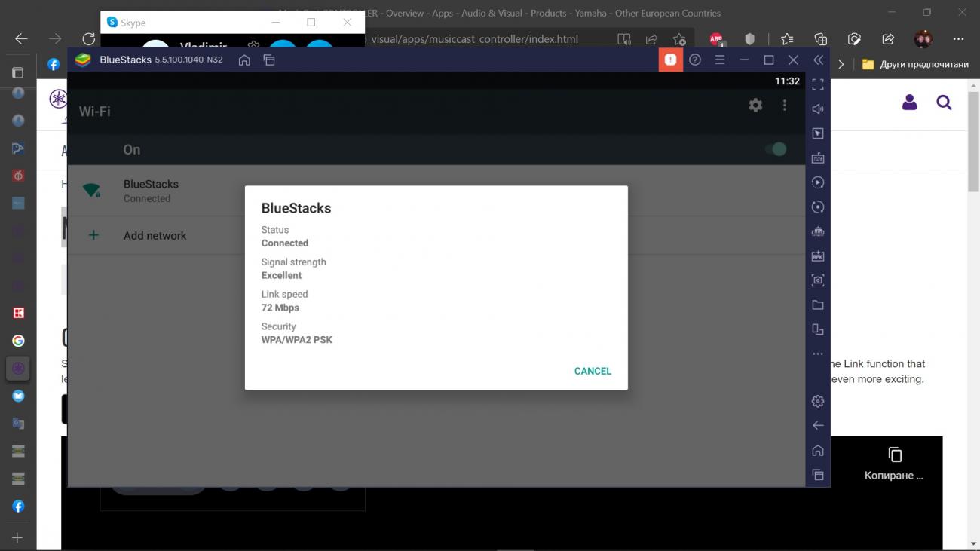This screenshot has height=551, width=980.
Task: Open Други предпочитани favorites folder
Action: pos(914,65)
